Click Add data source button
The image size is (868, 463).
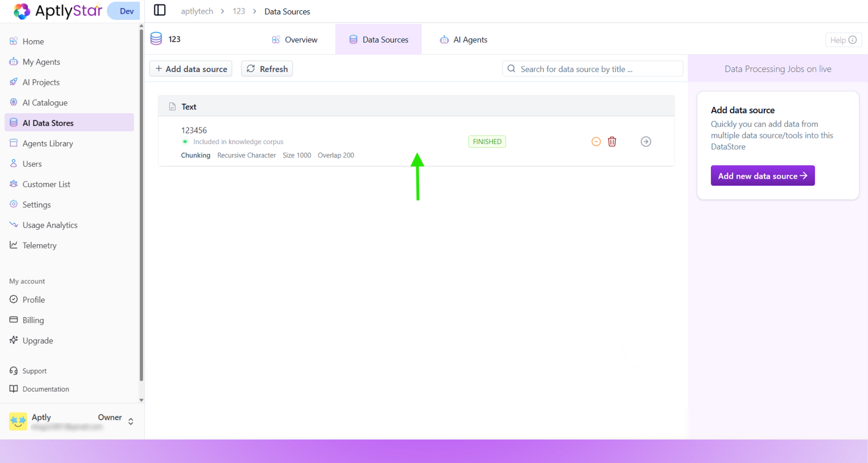point(191,69)
